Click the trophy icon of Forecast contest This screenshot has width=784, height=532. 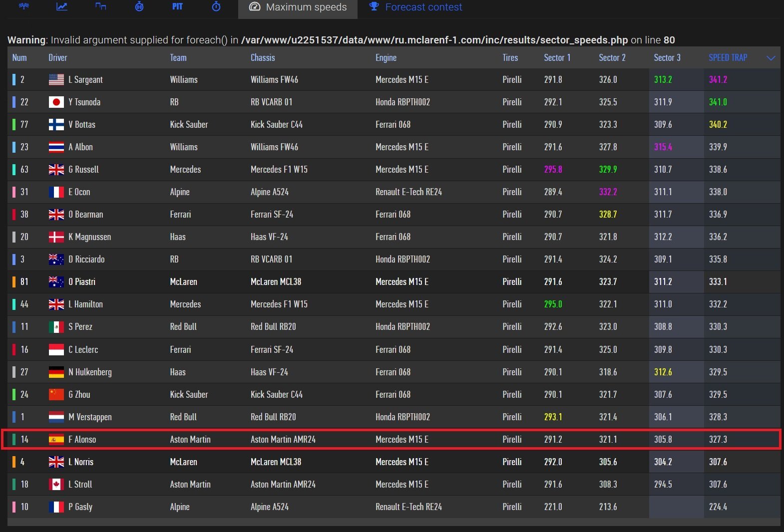374,6
